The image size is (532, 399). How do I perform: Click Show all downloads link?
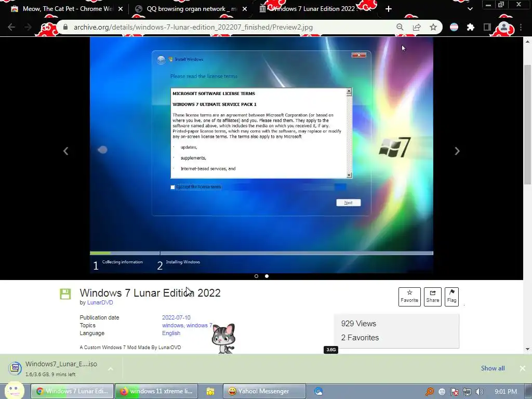point(493,368)
